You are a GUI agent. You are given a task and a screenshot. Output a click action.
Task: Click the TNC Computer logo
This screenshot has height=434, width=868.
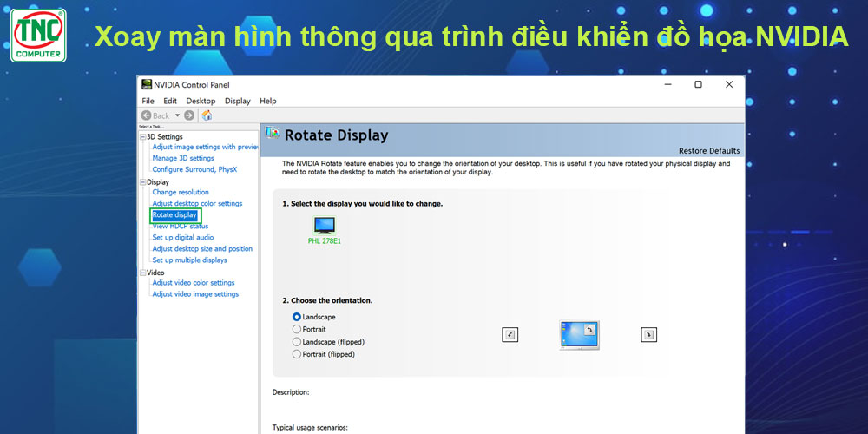point(39,36)
